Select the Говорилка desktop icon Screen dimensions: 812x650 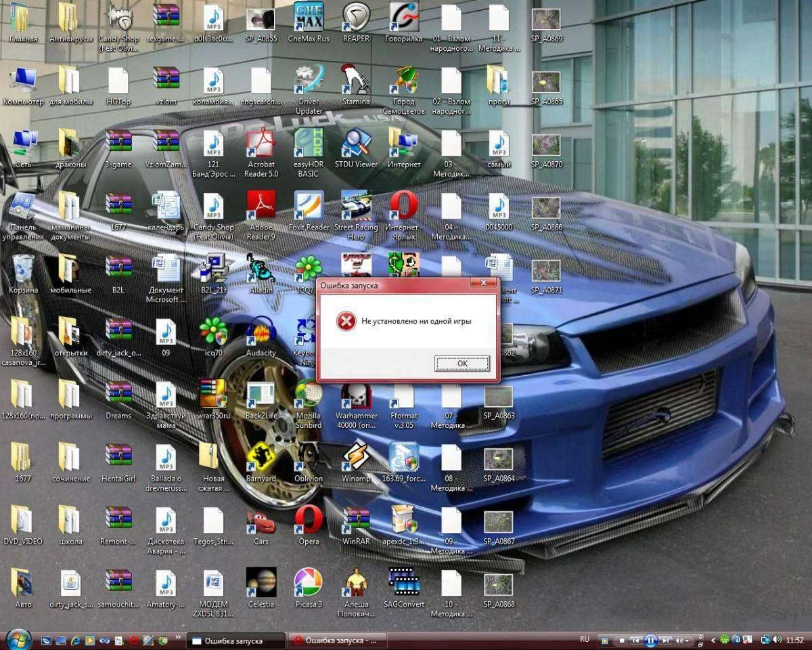(404, 22)
